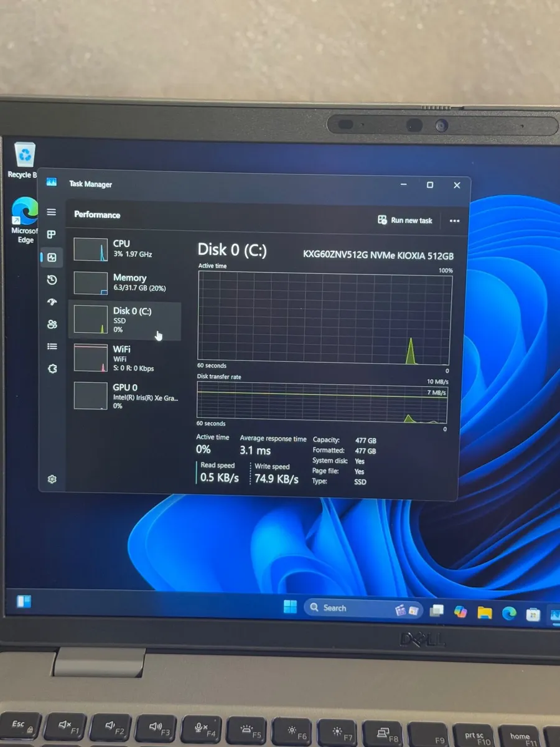Open the App history page icon
This screenshot has width=560, height=747.
click(x=52, y=280)
